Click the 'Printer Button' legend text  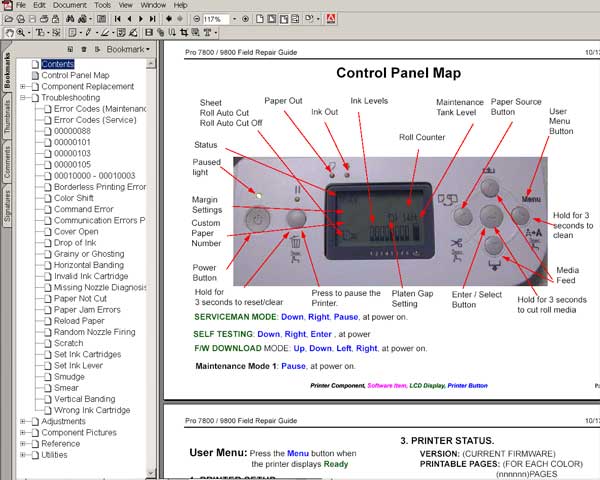pyautogui.click(x=467, y=385)
